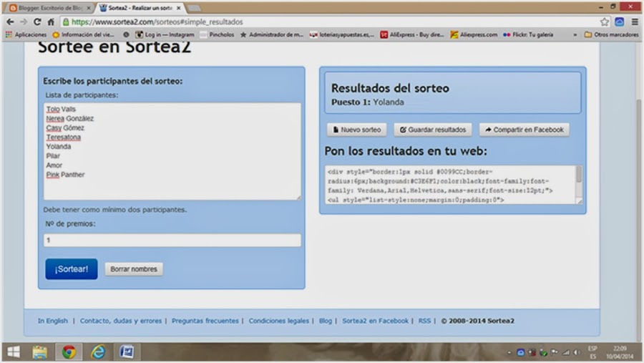Go back with the browser back arrow
Viewport: 644px width, 363px height.
(x=10, y=21)
